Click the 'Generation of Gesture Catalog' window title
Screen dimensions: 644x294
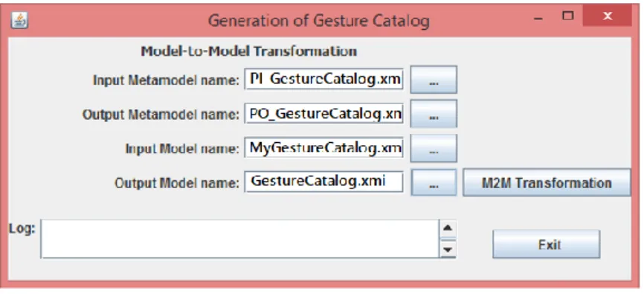pyautogui.click(x=319, y=21)
